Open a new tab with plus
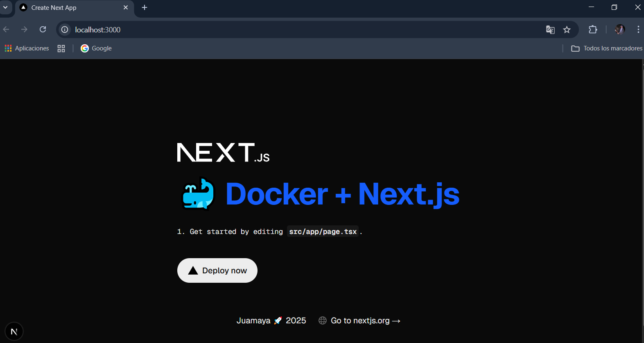 (145, 7)
